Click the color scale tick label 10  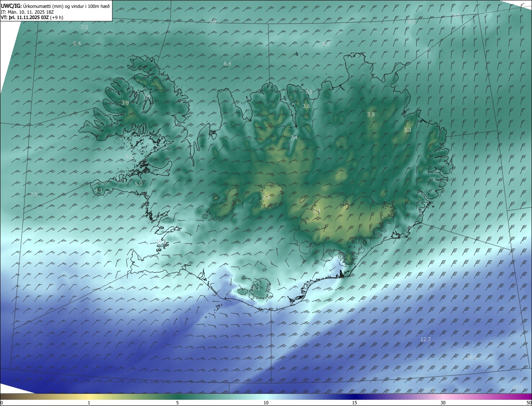coord(266,403)
